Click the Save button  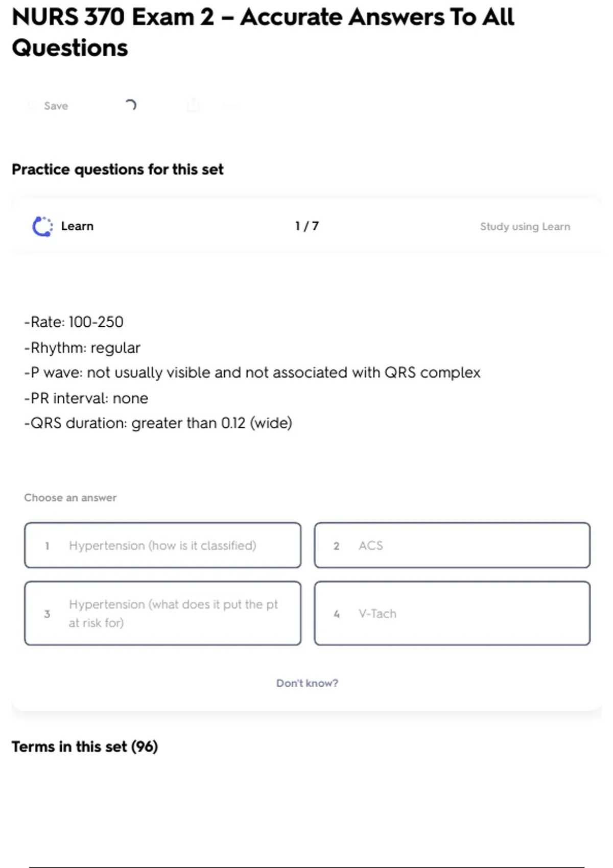coord(55,106)
